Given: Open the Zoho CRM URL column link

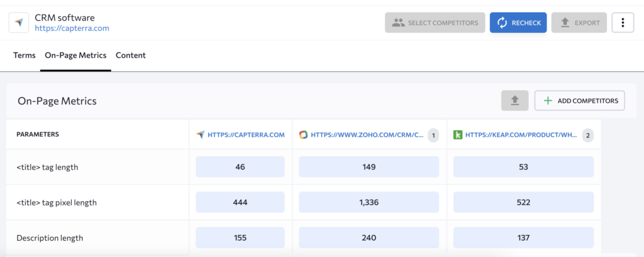Looking at the screenshot, I should [367, 134].
